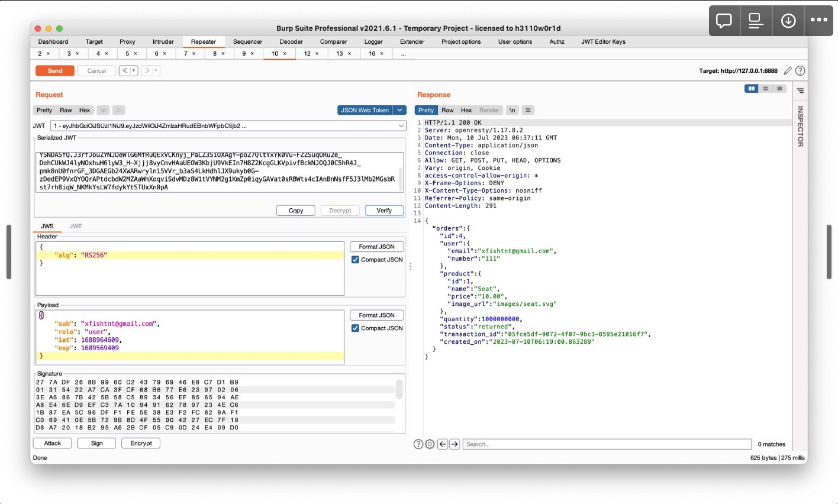Switch to combined tabbed view layout
The height and width of the screenshot is (504, 838).
(780, 89)
